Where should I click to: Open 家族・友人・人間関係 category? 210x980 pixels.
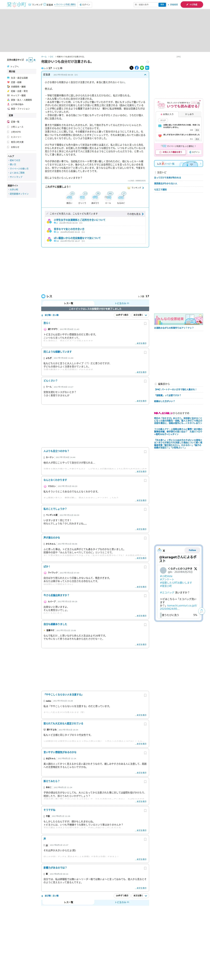click(x=19, y=100)
